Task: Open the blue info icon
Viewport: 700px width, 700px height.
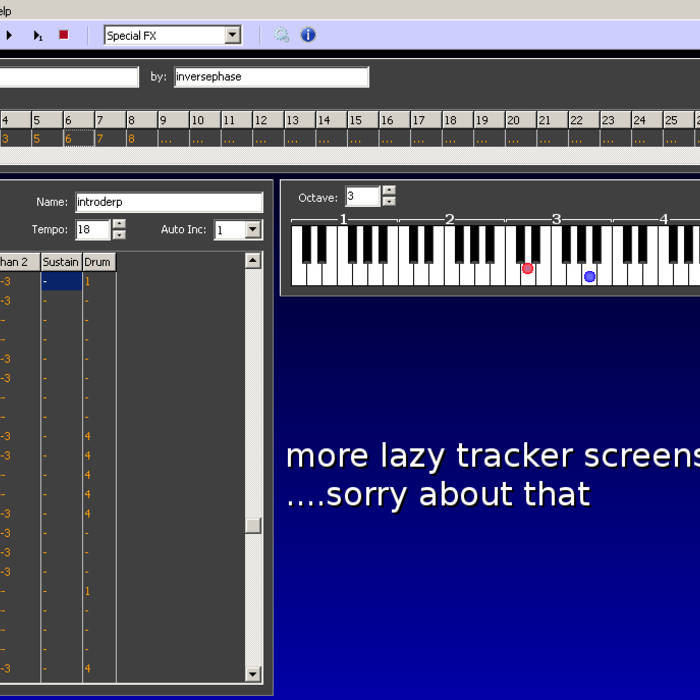Action: click(308, 35)
